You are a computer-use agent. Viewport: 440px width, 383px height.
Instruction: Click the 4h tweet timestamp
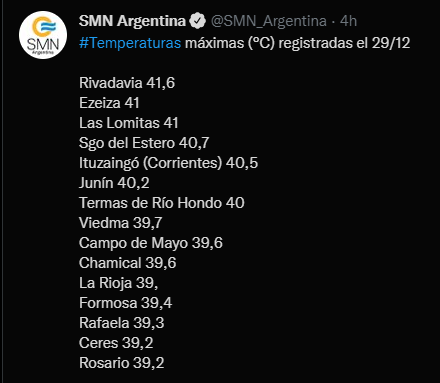click(348, 21)
